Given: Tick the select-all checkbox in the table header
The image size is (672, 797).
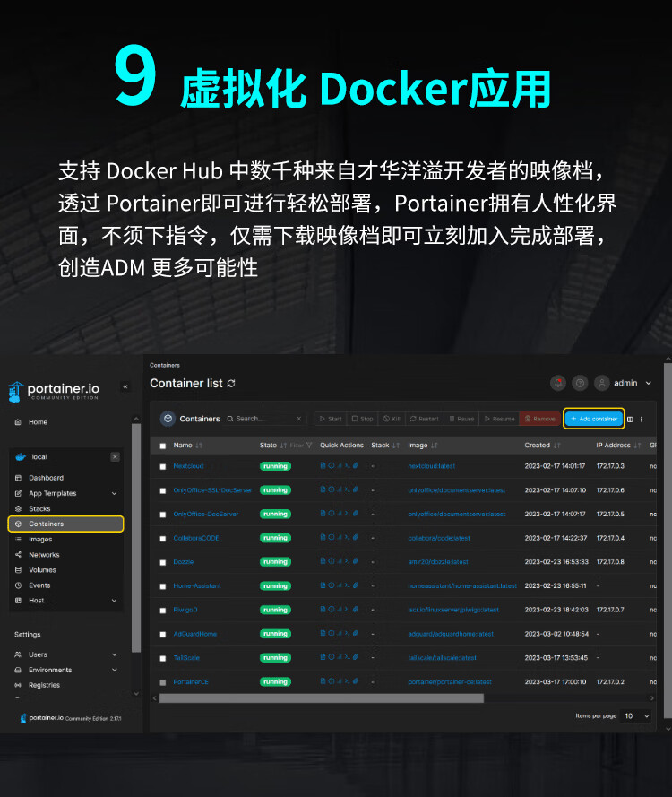Looking at the screenshot, I should pyautogui.click(x=162, y=446).
